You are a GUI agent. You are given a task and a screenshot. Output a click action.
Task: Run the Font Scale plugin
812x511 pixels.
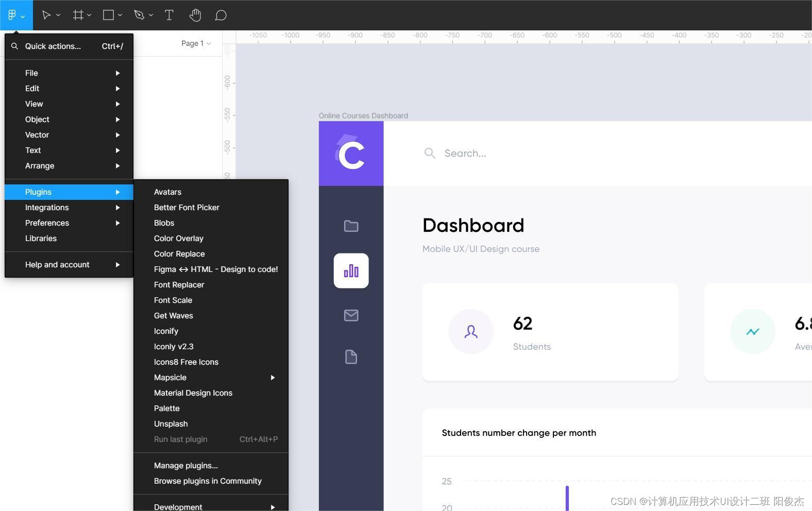[x=211, y=300]
